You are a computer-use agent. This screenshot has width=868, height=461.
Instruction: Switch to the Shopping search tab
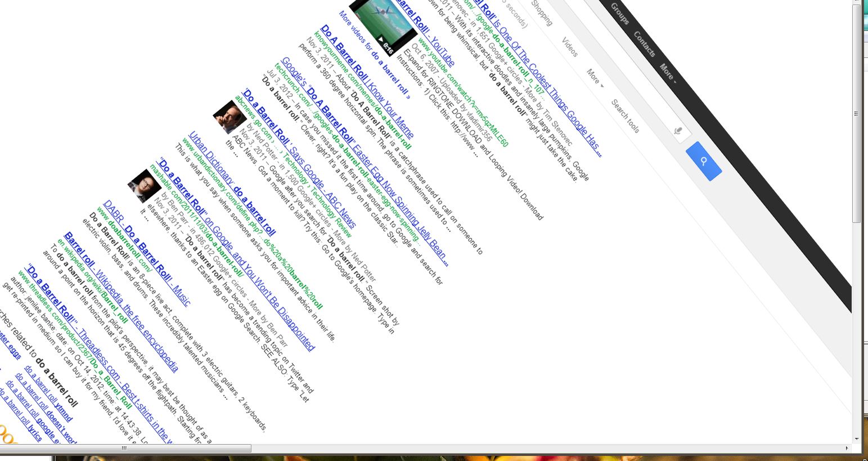pyautogui.click(x=542, y=12)
